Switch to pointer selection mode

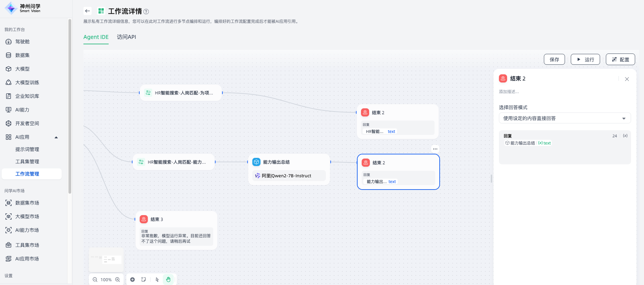click(157, 280)
